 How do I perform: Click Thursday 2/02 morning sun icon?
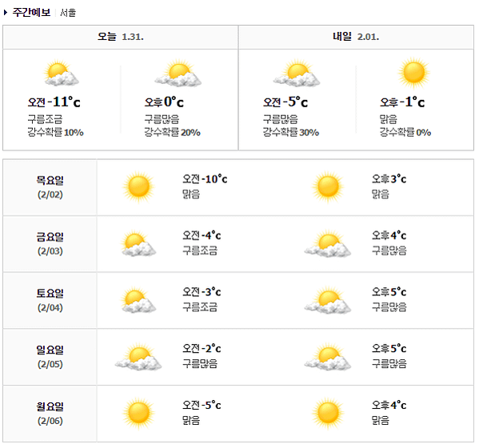[138, 186]
